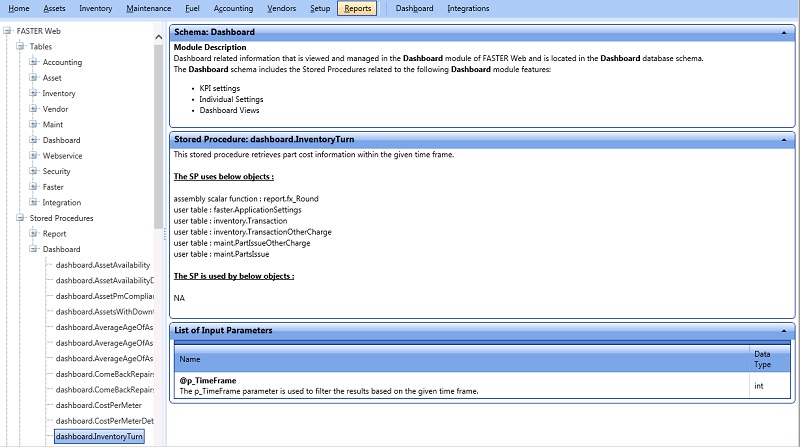
Task: Collapse the FASTER Web root node
Action: tap(7, 31)
